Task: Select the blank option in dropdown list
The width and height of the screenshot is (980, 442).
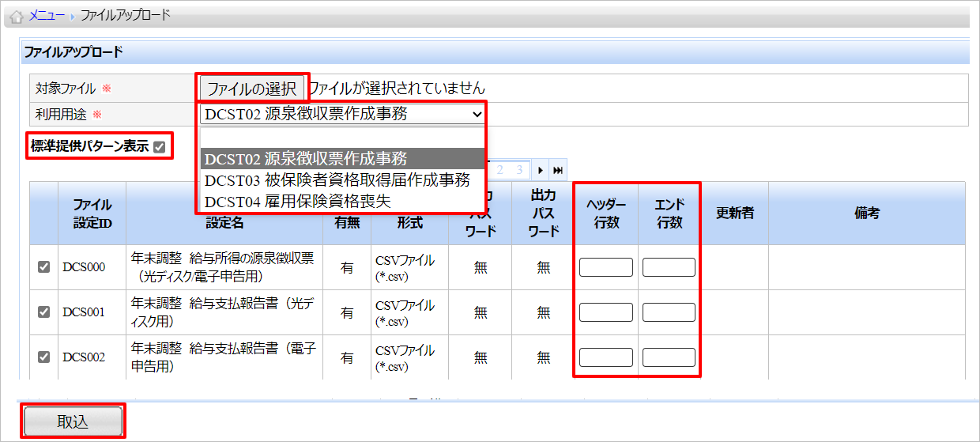Action: [342, 138]
